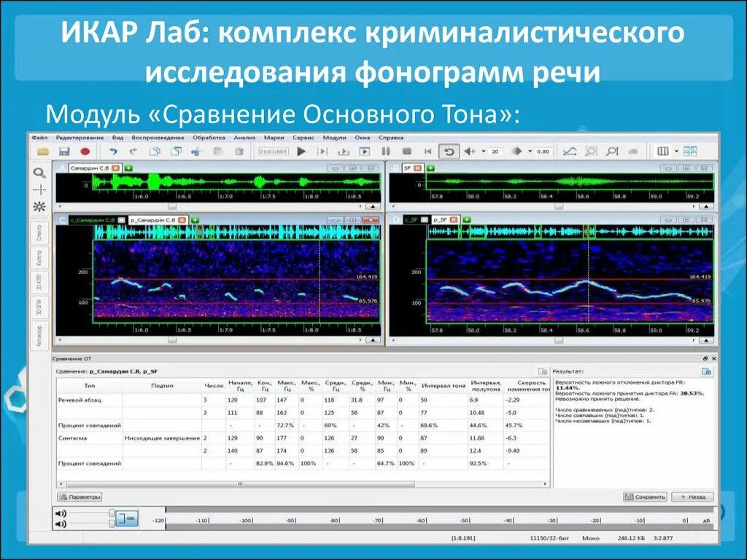Open the window layout dropdown arrow
Screen dimensions: 747x560
[676, 152]
